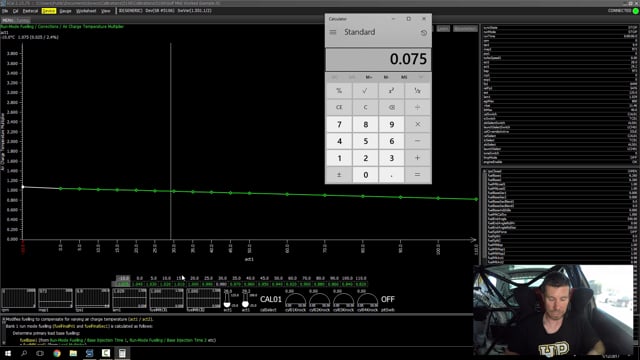Image resolution: width=640 pixels, height=360 pixels.
Task: Open Calculator history panel icon
Action: click(423, 33)
